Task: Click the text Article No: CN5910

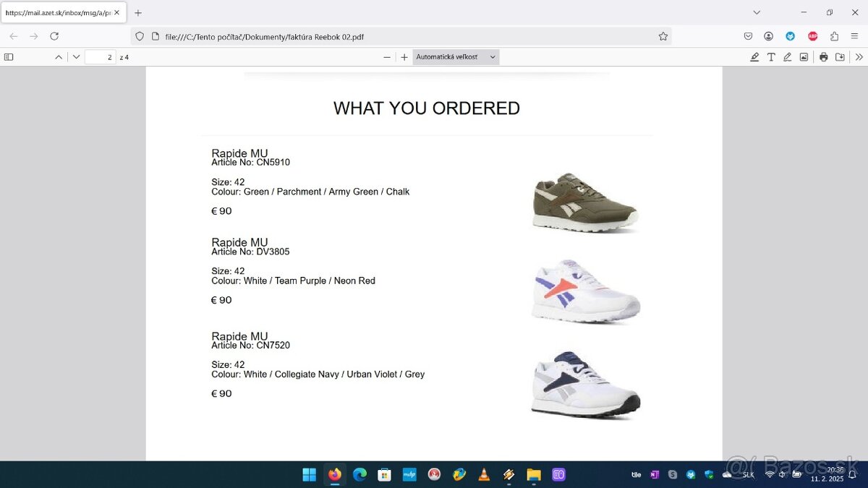Action: (250, 163)
